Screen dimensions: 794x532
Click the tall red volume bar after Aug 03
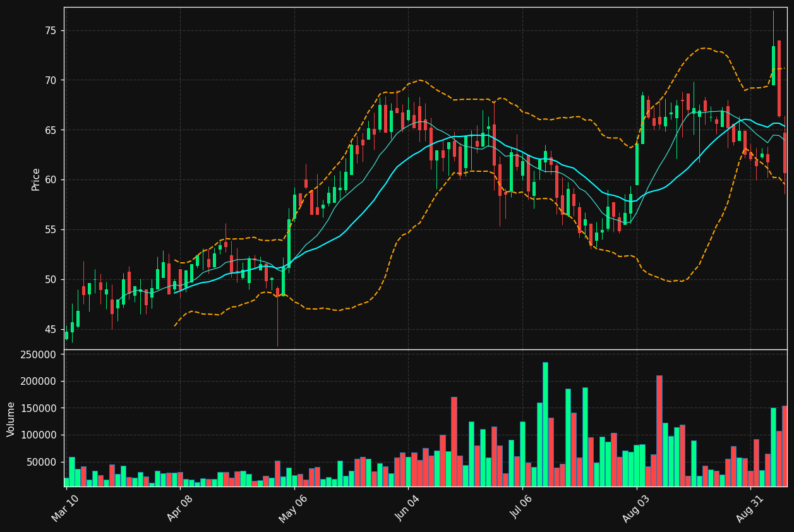pos(659,431)
